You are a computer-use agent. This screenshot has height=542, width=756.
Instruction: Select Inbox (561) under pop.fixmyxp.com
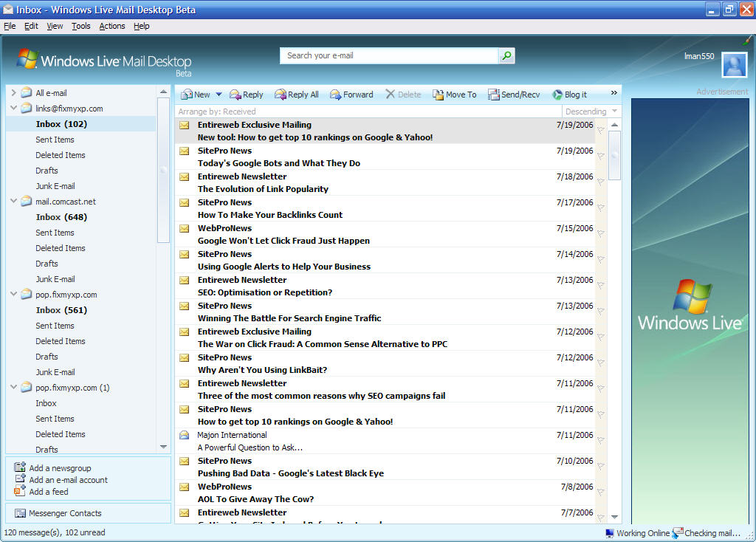[61, 310]
